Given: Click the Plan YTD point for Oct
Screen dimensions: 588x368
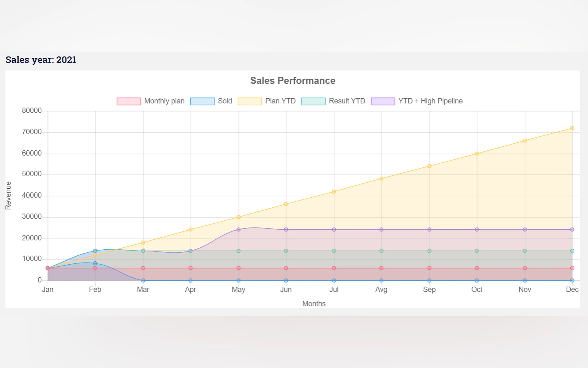Looking at the screenshot, I should click(477, 154).
